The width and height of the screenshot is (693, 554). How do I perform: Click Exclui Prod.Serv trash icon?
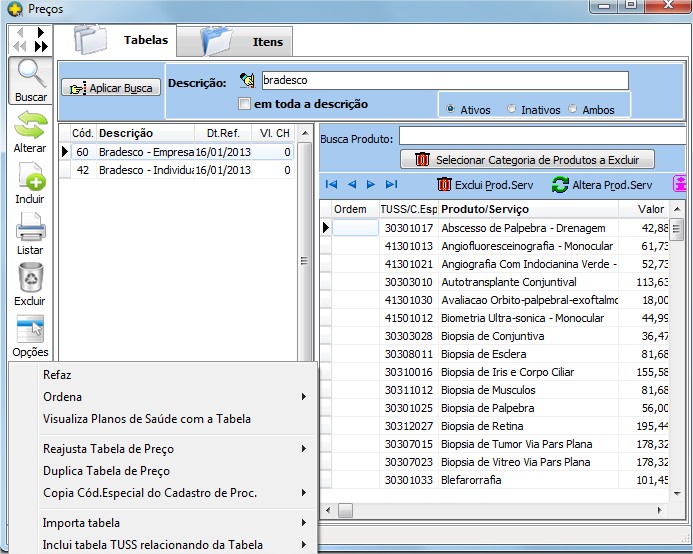point(446,185)
